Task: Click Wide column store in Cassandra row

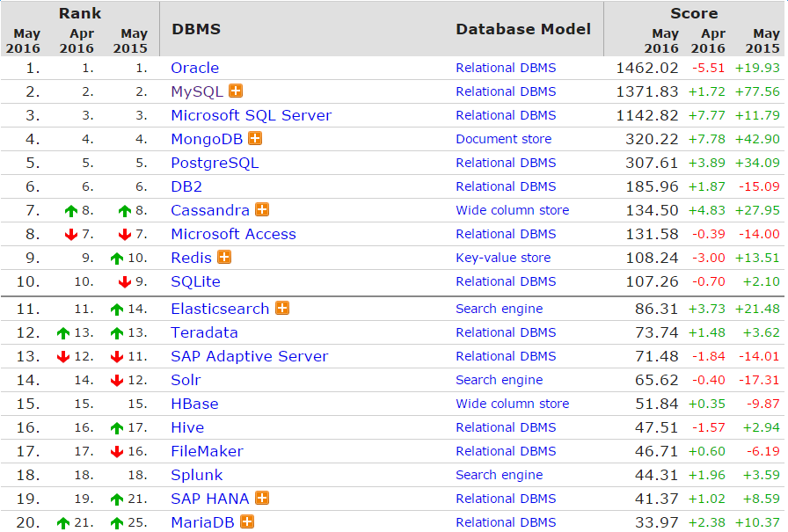Action: pos(513,210)
